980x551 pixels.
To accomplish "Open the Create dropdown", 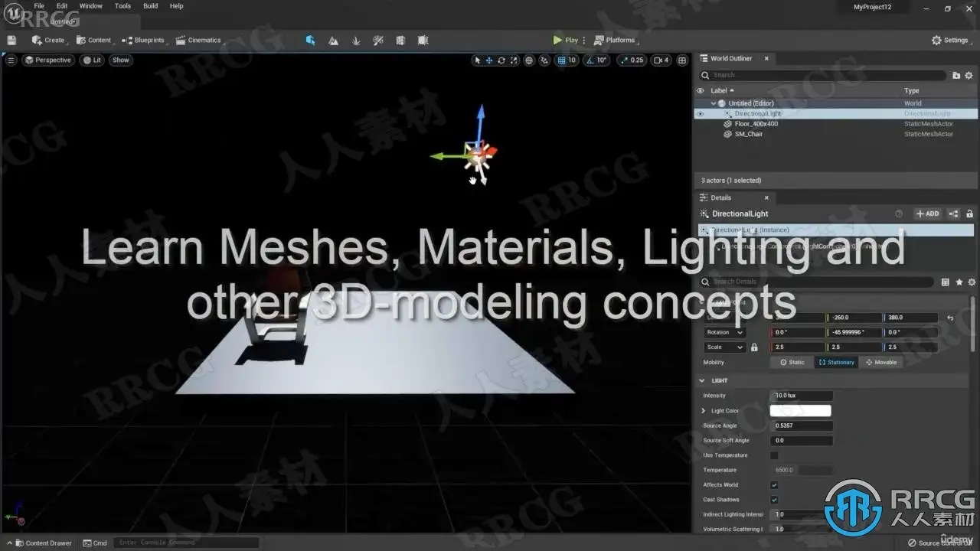I will 49,40.
